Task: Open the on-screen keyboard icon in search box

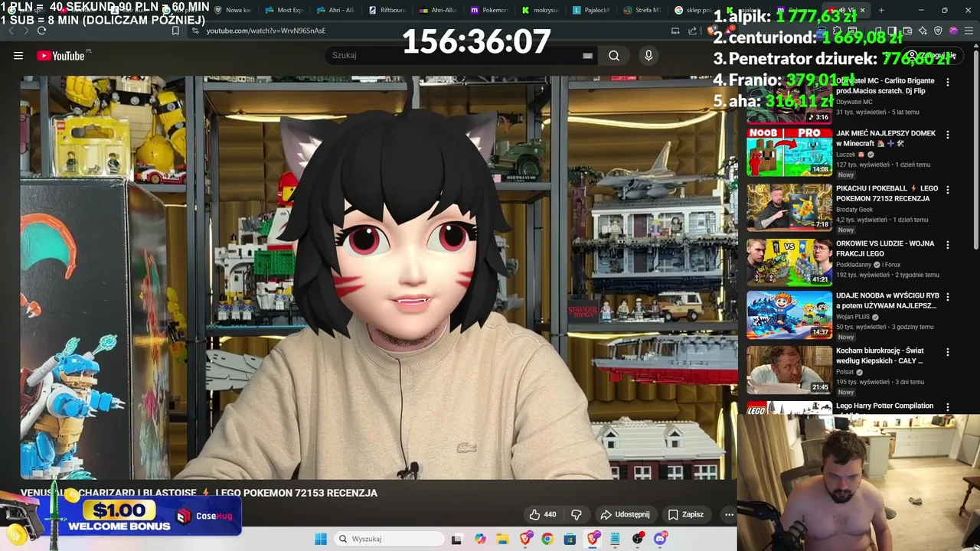Action: 587,55
